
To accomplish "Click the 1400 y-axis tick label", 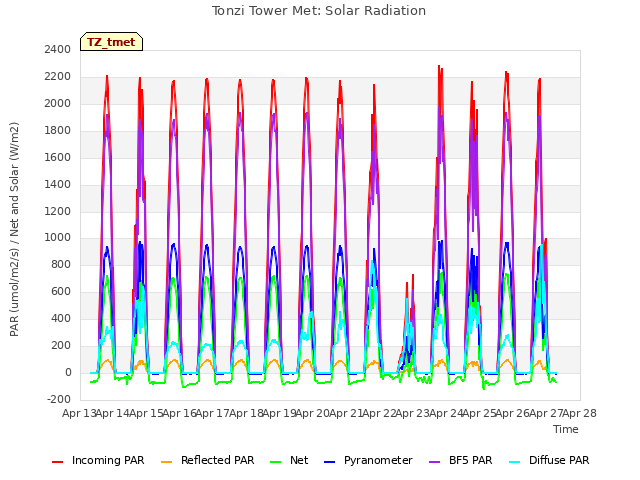I will point(58,184).
